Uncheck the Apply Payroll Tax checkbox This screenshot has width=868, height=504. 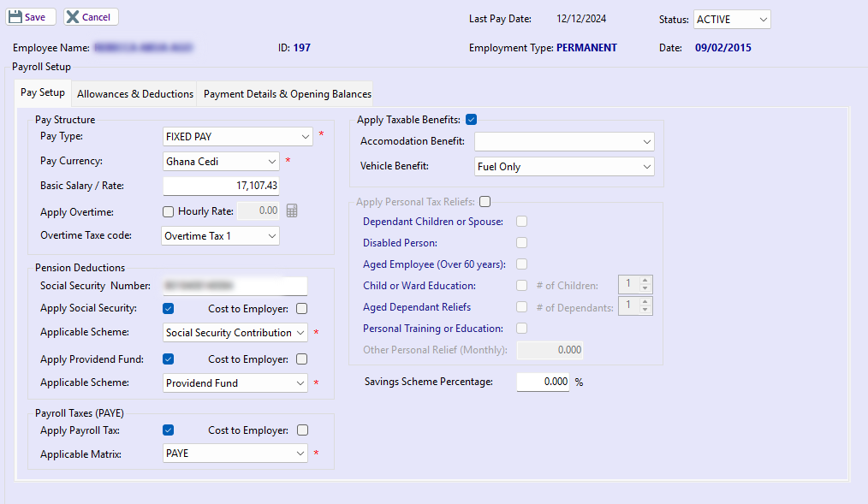169,430
